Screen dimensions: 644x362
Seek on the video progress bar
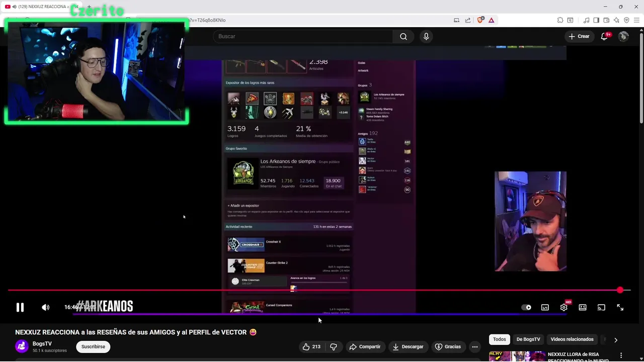pos(319,290)
